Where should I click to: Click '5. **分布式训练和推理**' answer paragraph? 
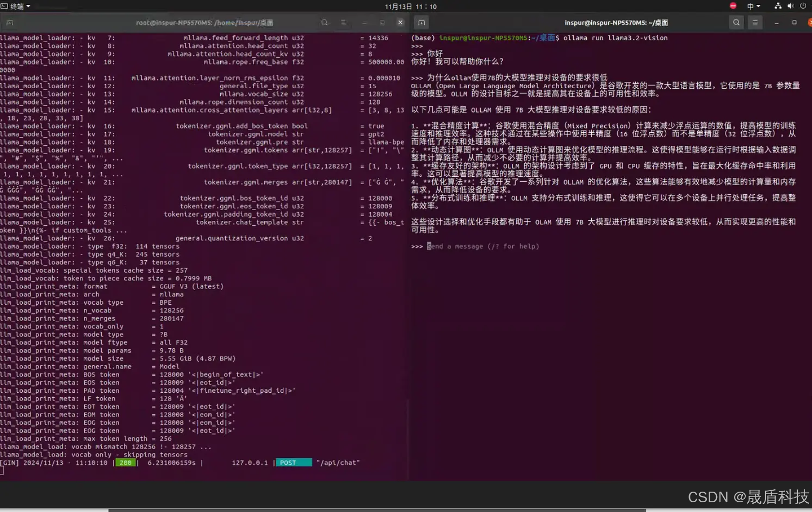[603, 202]
